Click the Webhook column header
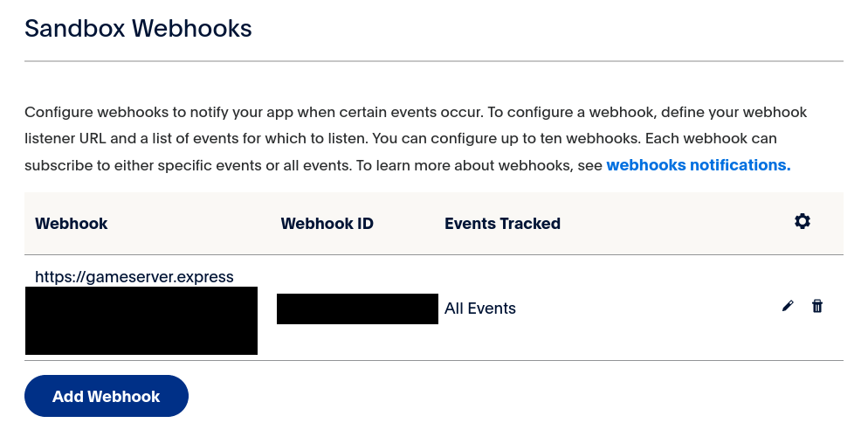Image resolution: width=868 pixels, height=430 pixels. coord(72,224)
